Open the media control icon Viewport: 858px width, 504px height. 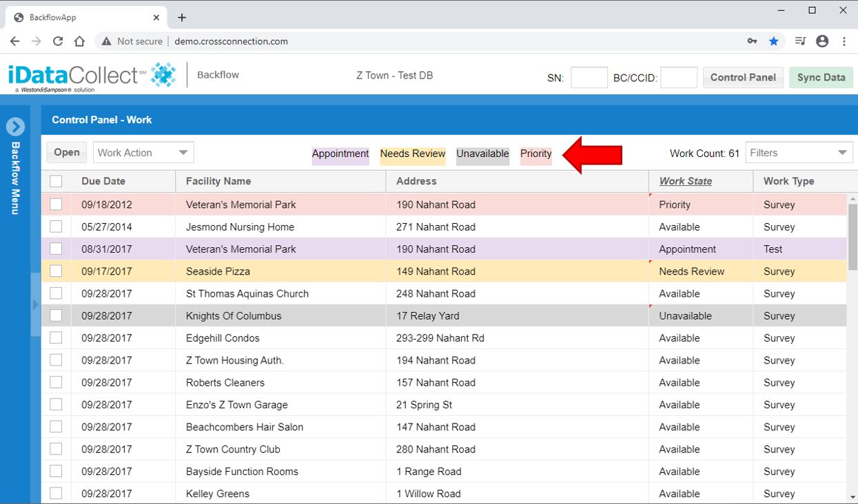(x=799, y=41)
